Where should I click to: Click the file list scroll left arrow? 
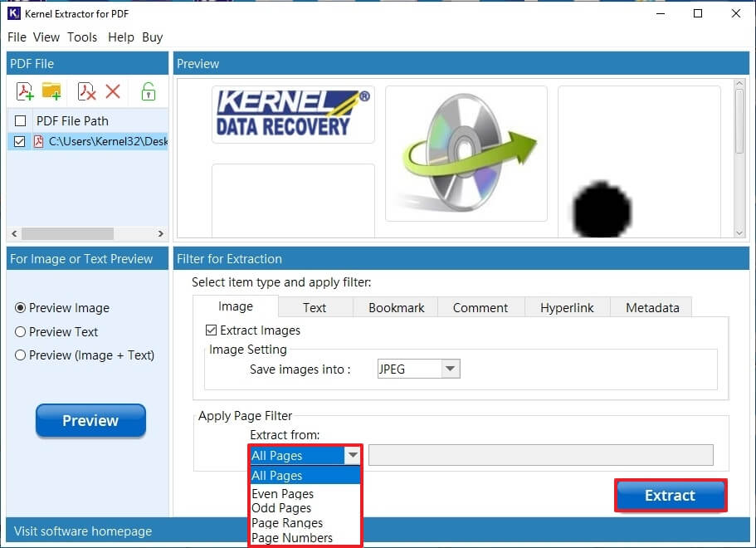(14, 233)
